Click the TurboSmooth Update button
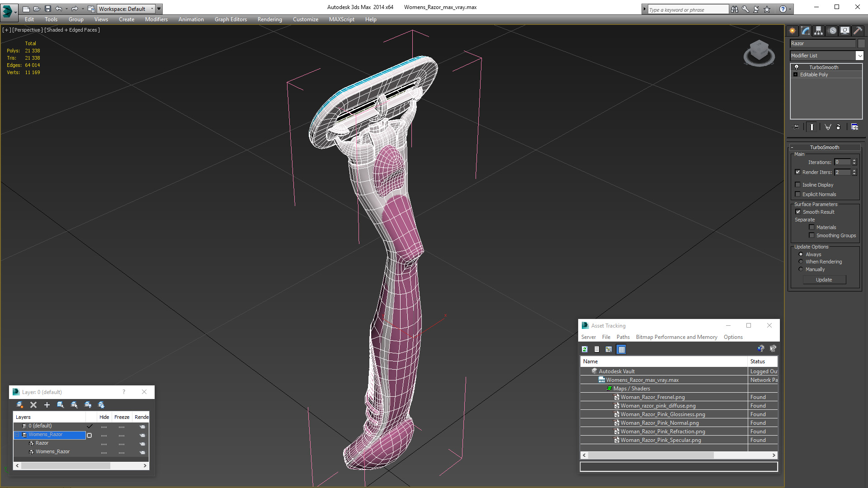 (x=824, y=280)
